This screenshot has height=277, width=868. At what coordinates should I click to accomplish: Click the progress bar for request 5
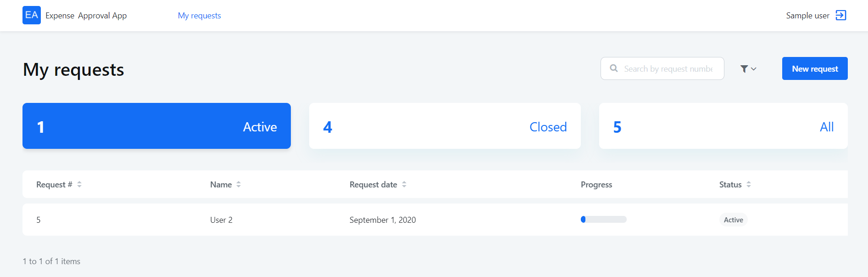pyautogui.click(x=603, y=220)
